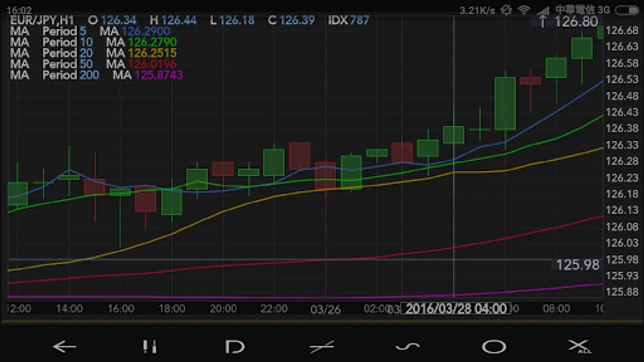Tap the red MA value 126.0196
The width and height of the screenshot is (644, 362).
(152, 64)
